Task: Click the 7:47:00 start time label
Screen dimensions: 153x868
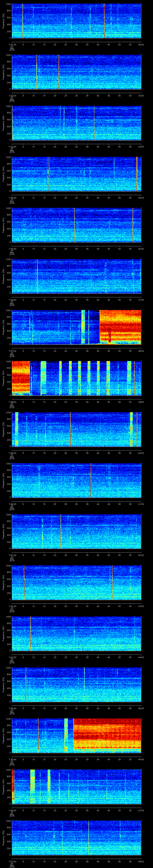Action: [12, 861]
